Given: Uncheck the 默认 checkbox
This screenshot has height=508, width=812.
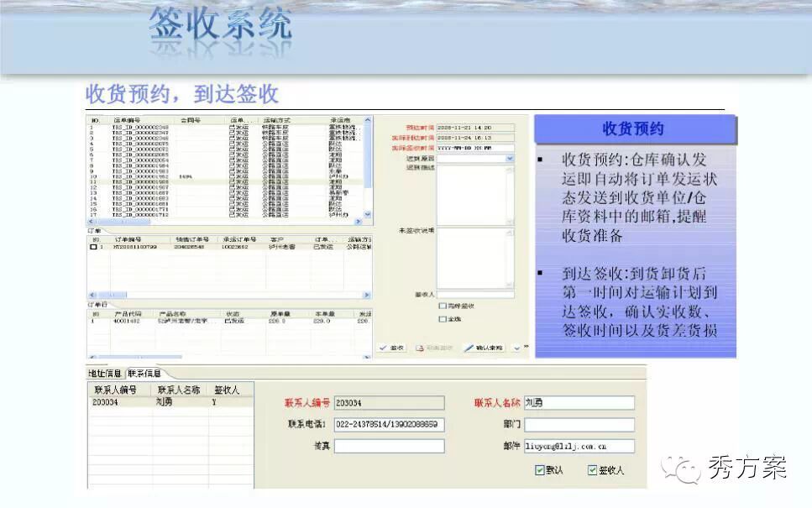Looking at the screenshot, I should 540,470.
